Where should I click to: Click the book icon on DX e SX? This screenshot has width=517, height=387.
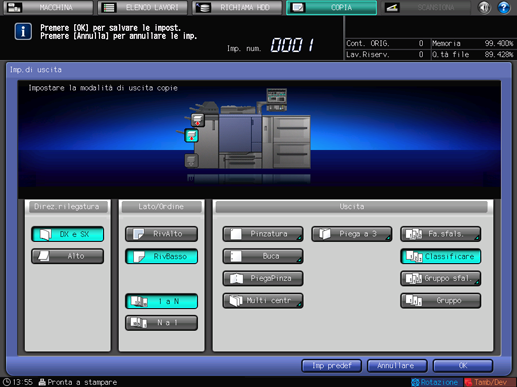click(x=46, y=234)
